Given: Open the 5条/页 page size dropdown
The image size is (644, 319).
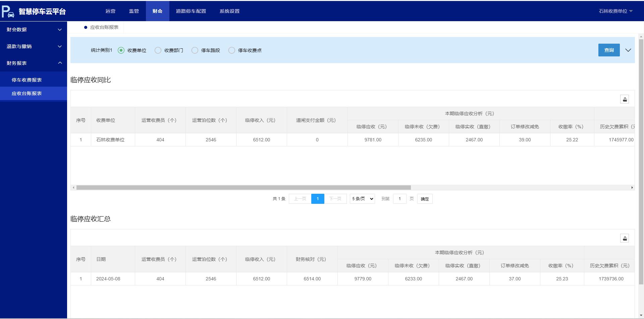Looking at the screenshot, I should 362,199.
